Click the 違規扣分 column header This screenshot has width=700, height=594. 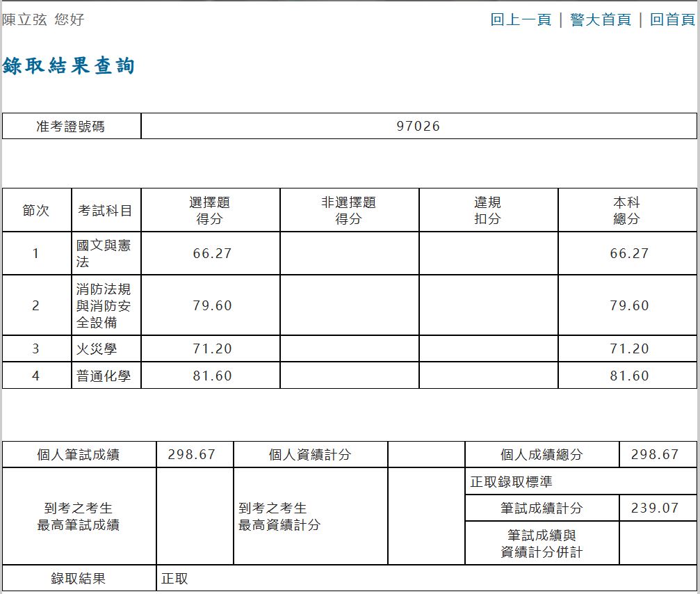488,210
